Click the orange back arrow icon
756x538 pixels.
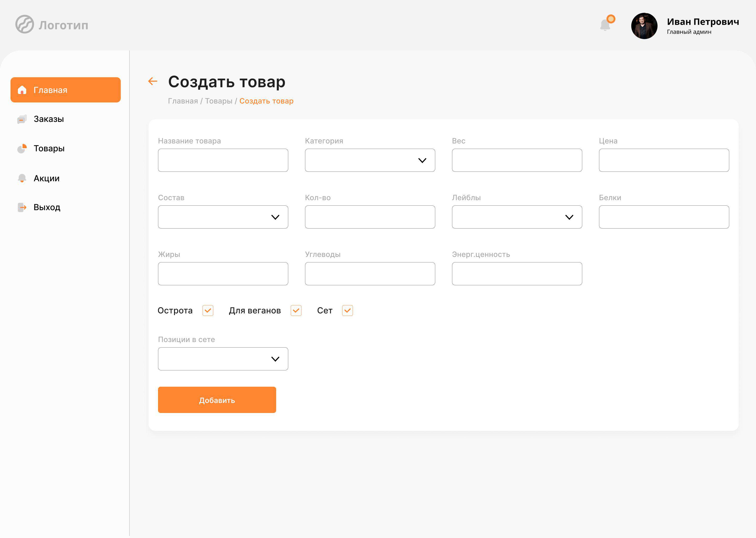click(153, 81)
